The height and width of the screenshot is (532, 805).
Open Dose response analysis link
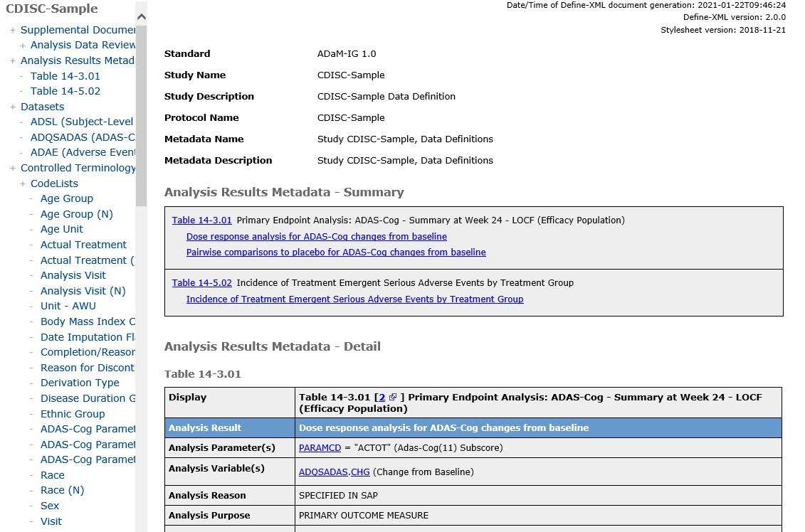click(x=316, y=237)
